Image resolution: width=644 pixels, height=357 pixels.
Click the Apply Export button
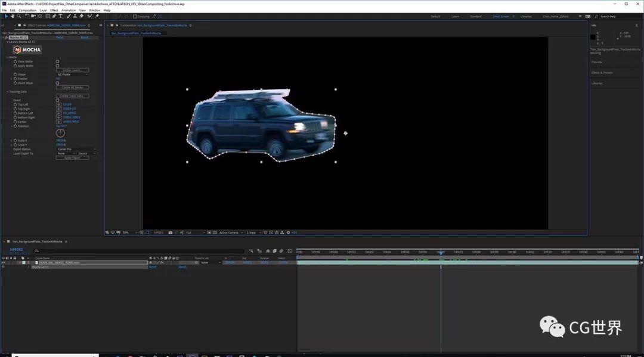click(72, 158)
